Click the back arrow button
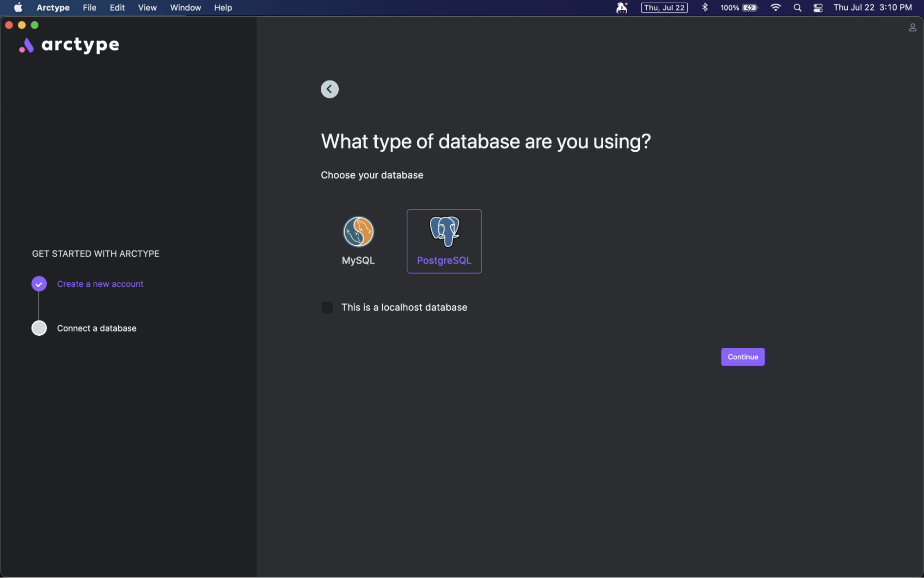The width and height of the screenshot is (924, 578). pyautogui.click(x=330, y=89)
